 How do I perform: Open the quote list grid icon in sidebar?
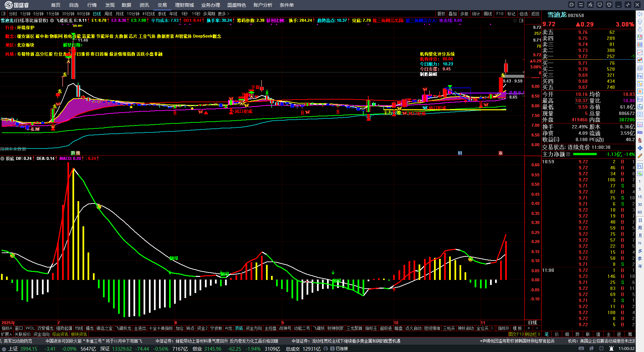coord(640,45)
